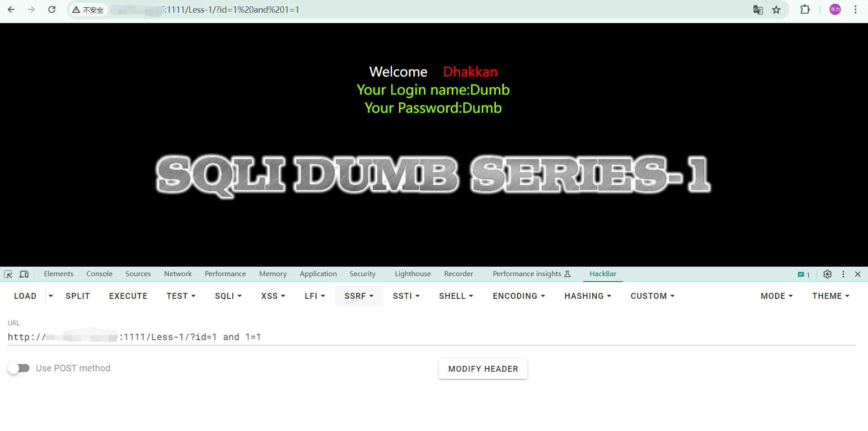Open the LFI dropdown menu

tap(315, 296)
